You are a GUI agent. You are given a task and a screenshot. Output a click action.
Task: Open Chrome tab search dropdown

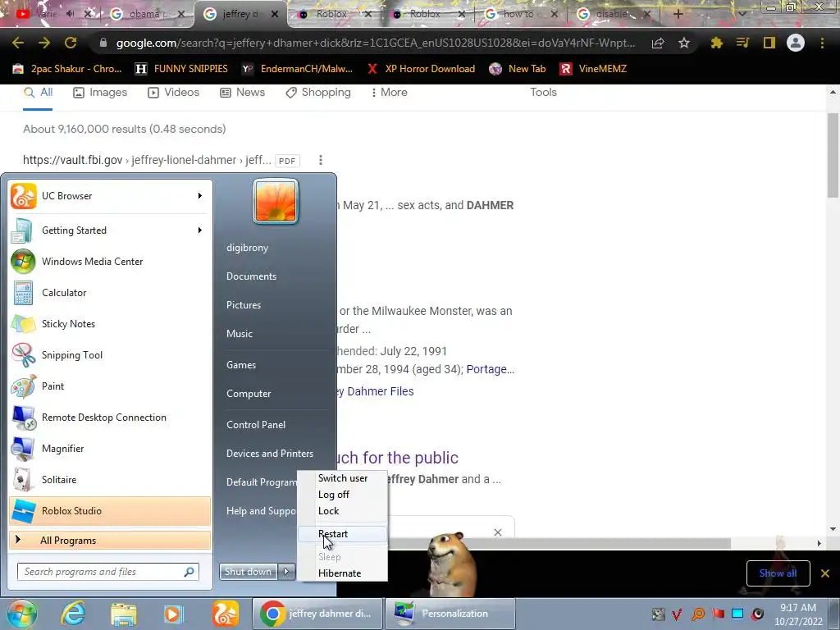point(742,14)
